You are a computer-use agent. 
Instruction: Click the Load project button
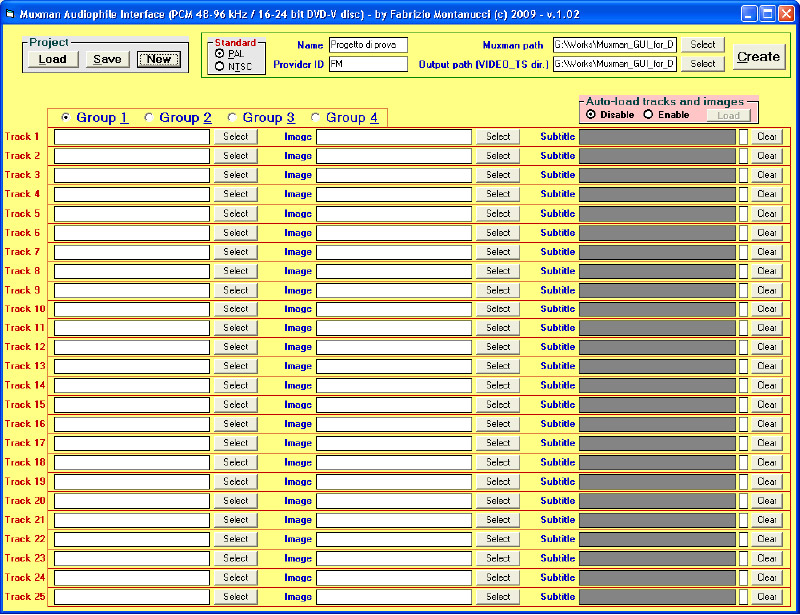[x=52, y=59]
